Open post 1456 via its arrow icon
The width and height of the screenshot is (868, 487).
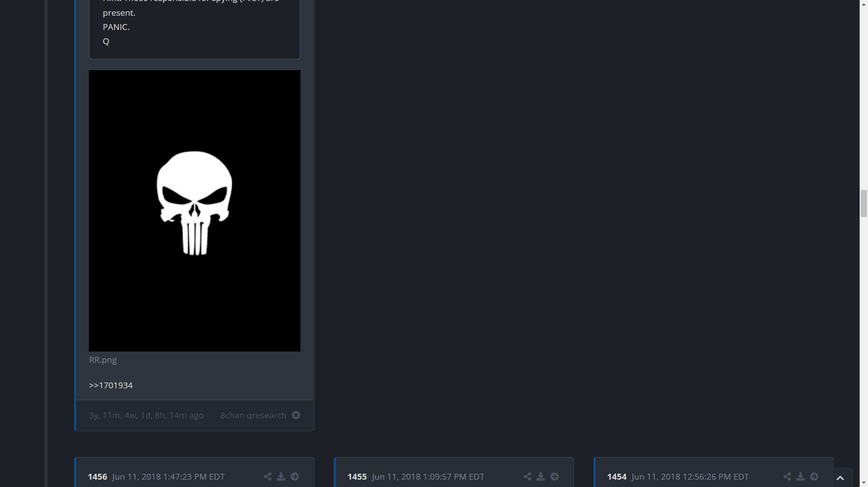point(295,477)
